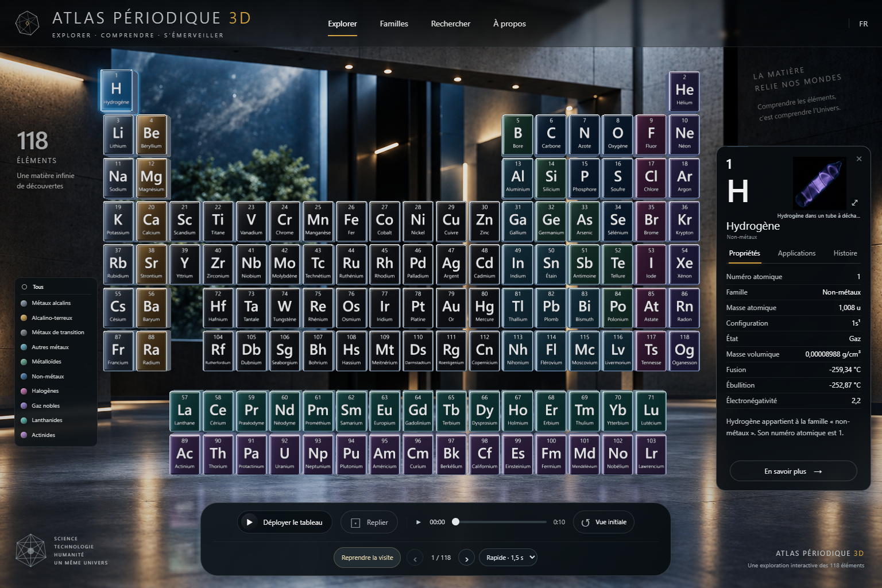Select the Or (Au) element tile
This screenshot has width=882, height=588.
coord(451,307)
